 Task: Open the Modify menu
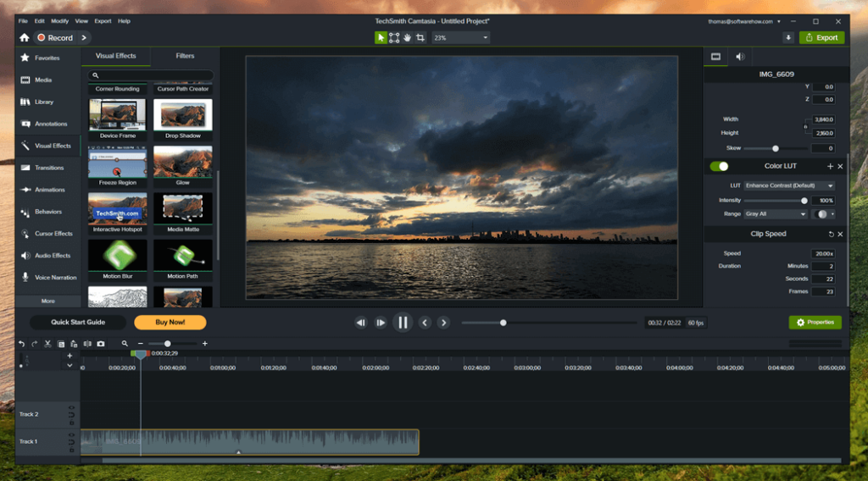[60, 21]
